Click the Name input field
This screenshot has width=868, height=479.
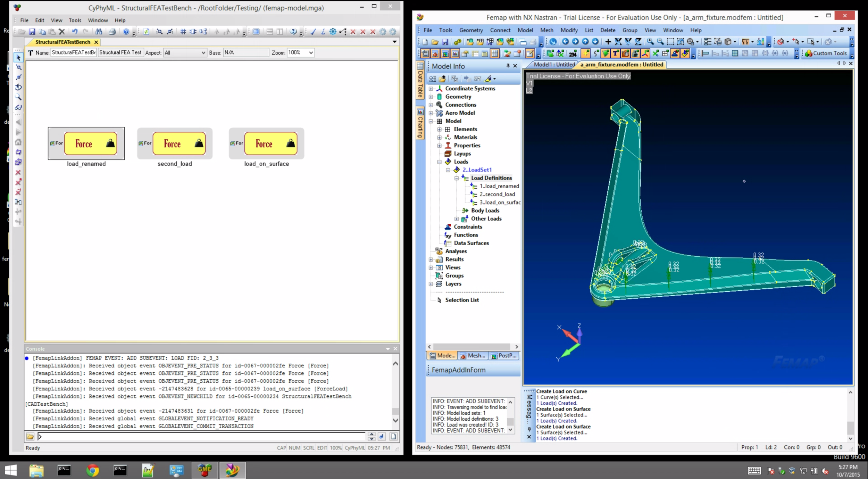[x=74, y=52]
